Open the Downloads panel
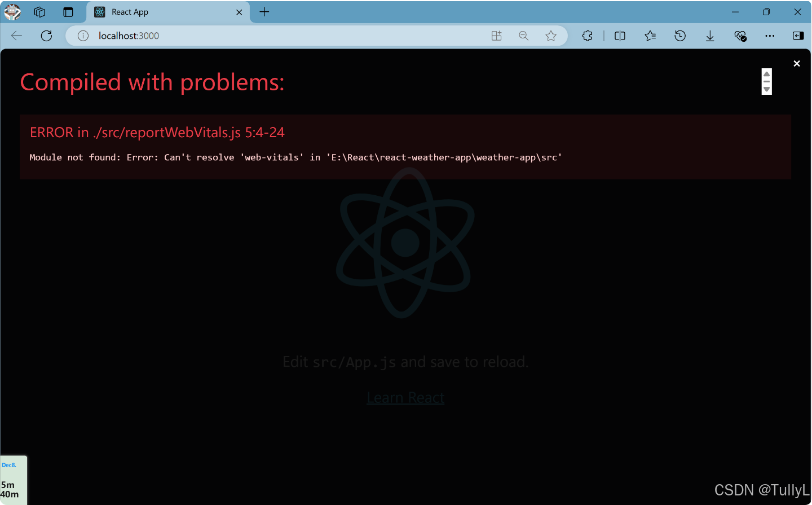 pyautogui.click(x=710, y=36)
